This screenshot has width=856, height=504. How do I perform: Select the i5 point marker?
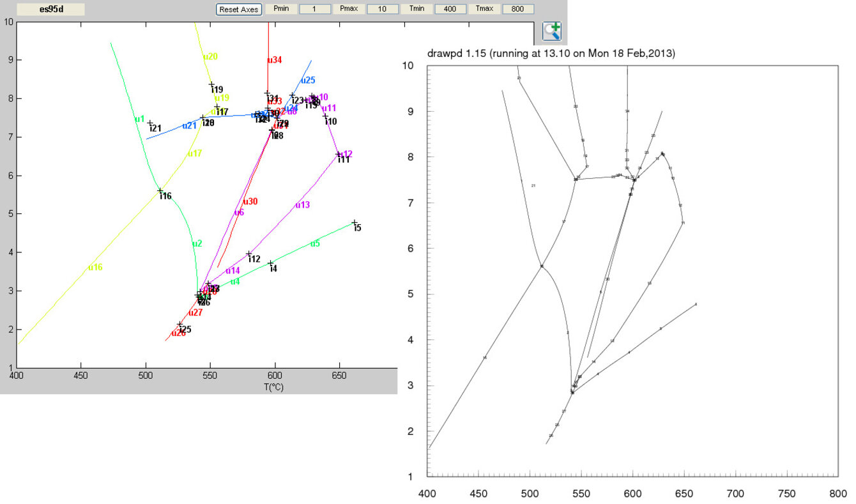pyautogui.click(x=354, y=222)
